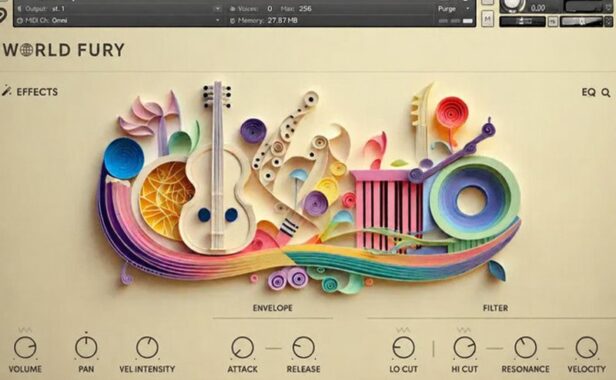Toggle the M mute button
616x380 pixels.
click(x=488, y=18)
